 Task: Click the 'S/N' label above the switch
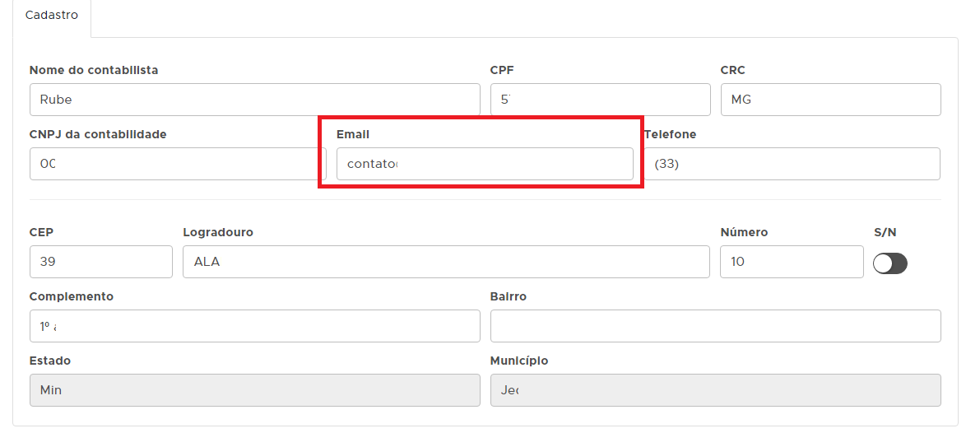click(x=885, y=232)
